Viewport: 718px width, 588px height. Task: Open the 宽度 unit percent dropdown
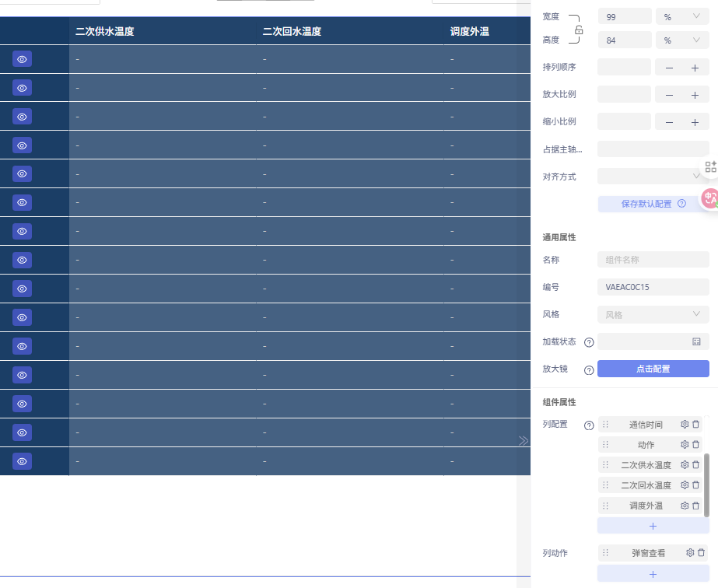click(x=682, y=16)
